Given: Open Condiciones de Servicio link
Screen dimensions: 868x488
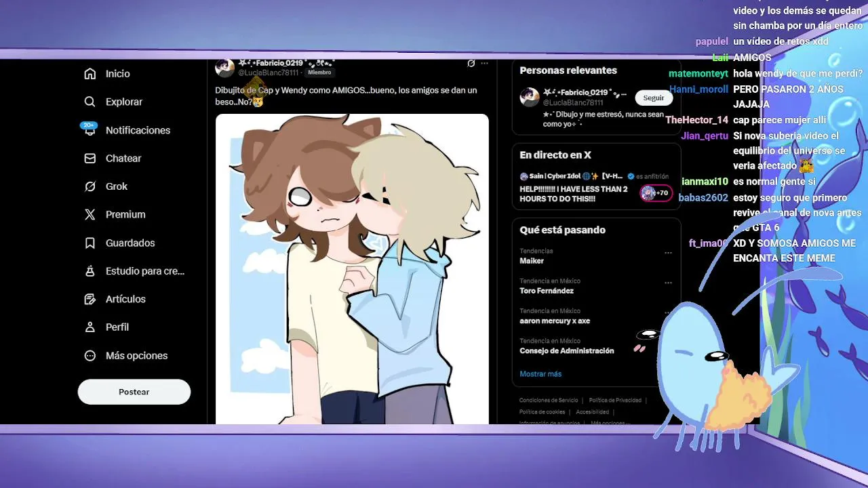Looking at the screenshot, I should [549, 400].
